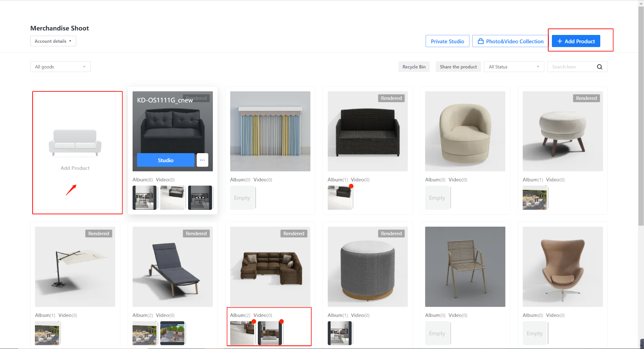The height and width of the screenshot is (349, 644).
Task: Click the plus icon on Add Product button
Action: pyautogui.click(x=559, y=41)
